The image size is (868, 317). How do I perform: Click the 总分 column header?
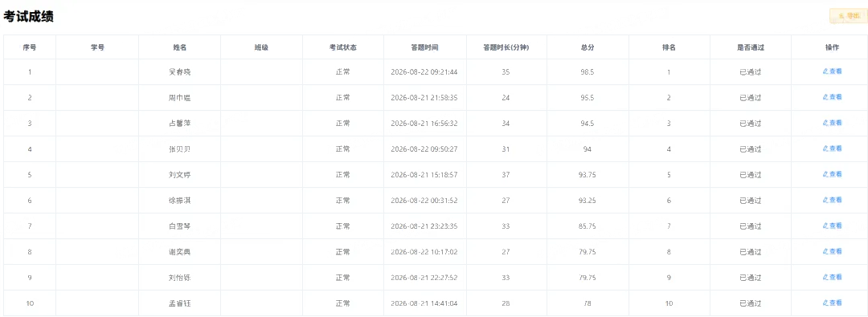click(588, 47)
